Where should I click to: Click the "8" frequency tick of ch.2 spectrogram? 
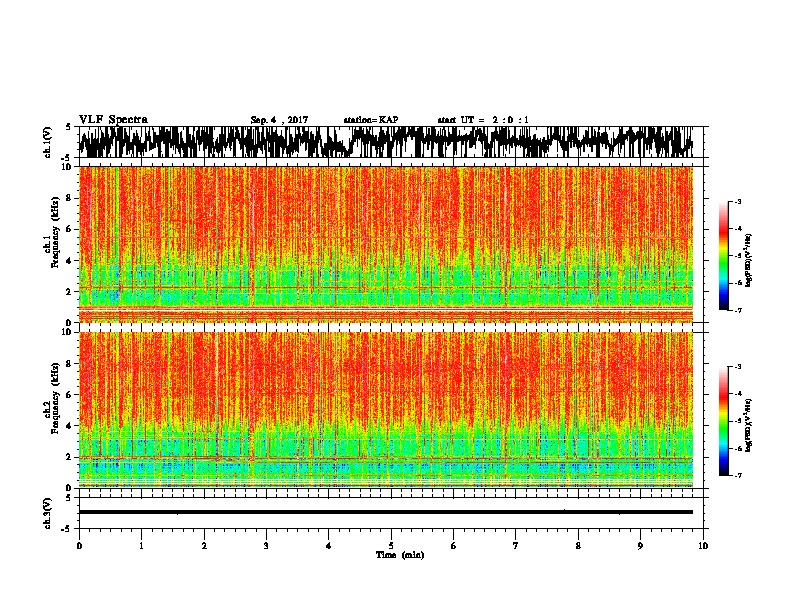coord(71,364)
